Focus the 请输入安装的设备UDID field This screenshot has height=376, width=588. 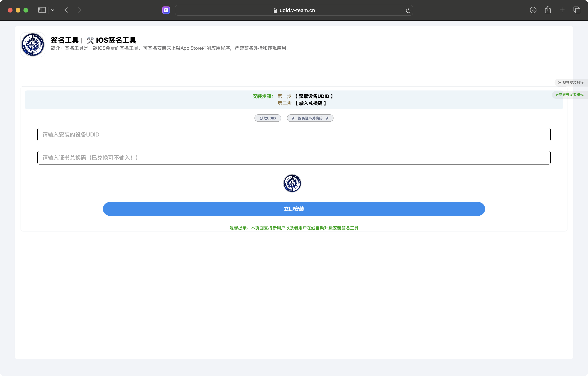click(x=294, y=135)
